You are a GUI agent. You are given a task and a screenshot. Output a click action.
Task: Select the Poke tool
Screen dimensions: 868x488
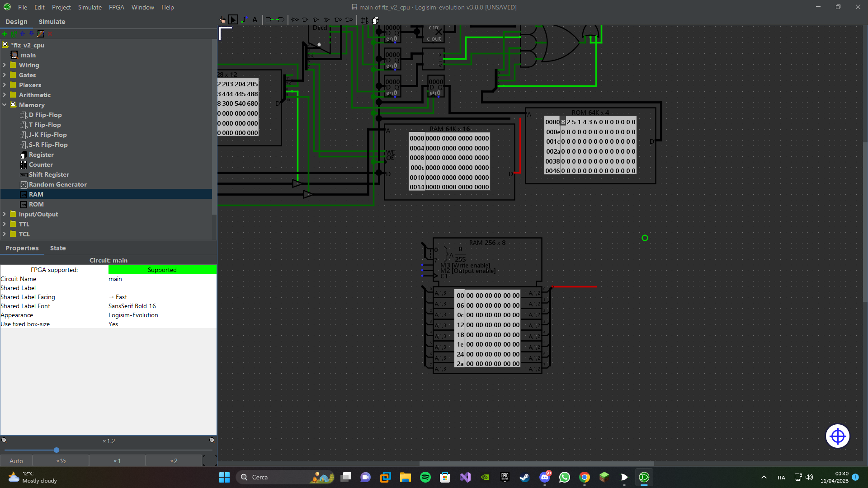click(223, 19)
